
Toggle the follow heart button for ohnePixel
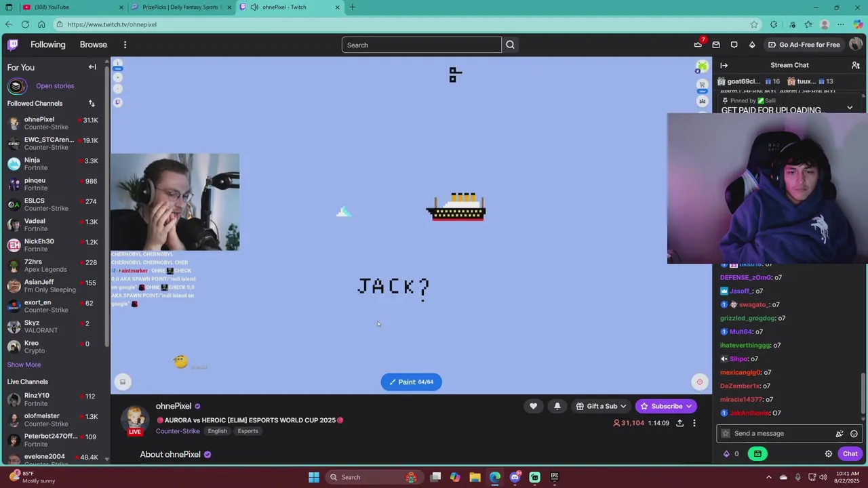click(534, 406)
